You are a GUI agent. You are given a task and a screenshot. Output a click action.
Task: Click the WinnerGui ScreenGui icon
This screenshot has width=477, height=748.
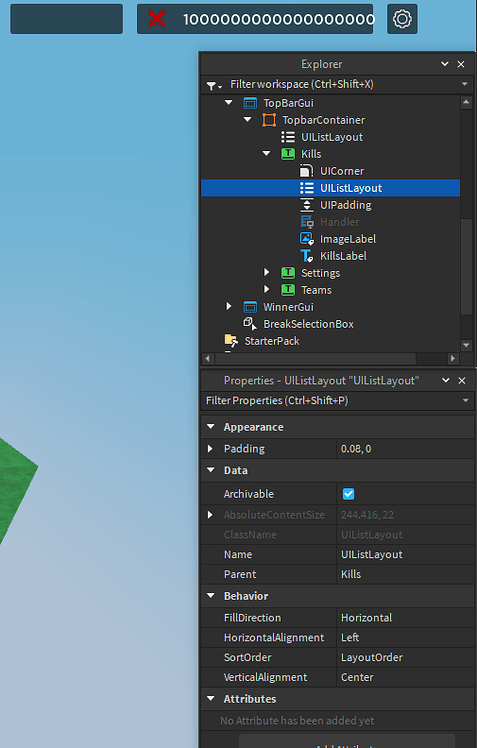(250, 307)
